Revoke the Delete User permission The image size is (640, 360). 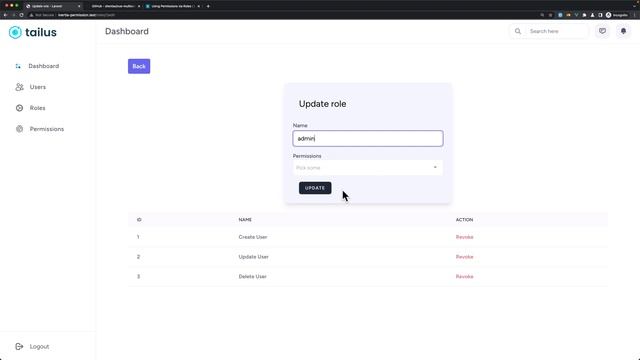[464, 276]
